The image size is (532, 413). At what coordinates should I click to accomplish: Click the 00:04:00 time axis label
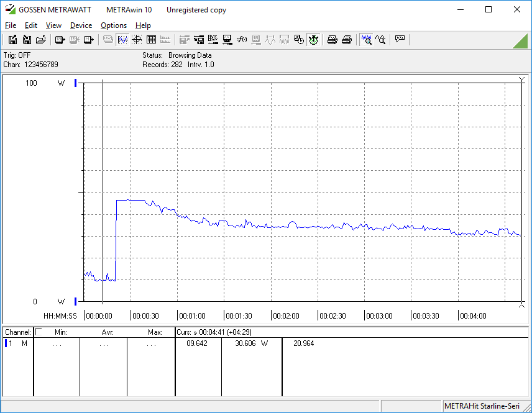tap(474, 316)
